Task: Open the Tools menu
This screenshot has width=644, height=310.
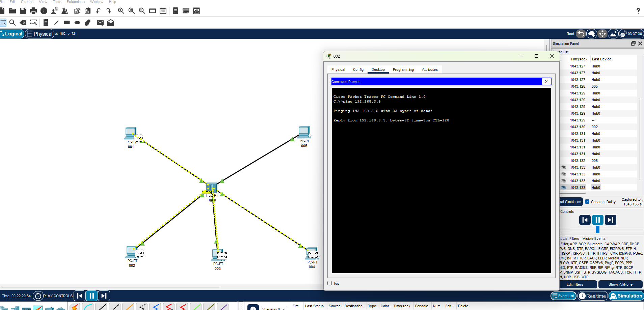Action: tap(57, 2)
